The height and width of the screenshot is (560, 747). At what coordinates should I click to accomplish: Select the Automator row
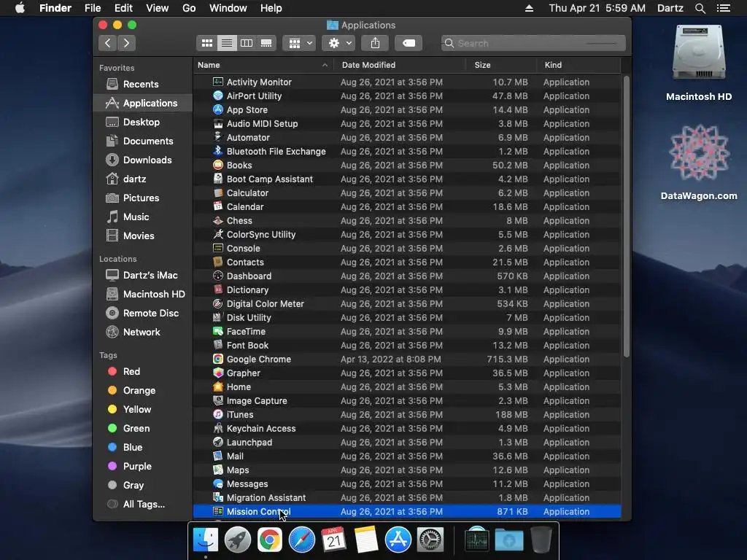coord(407,138)
